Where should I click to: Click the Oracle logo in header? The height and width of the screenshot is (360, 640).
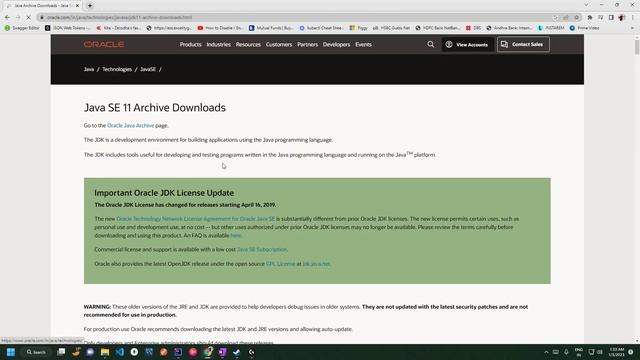pos(104,44)
